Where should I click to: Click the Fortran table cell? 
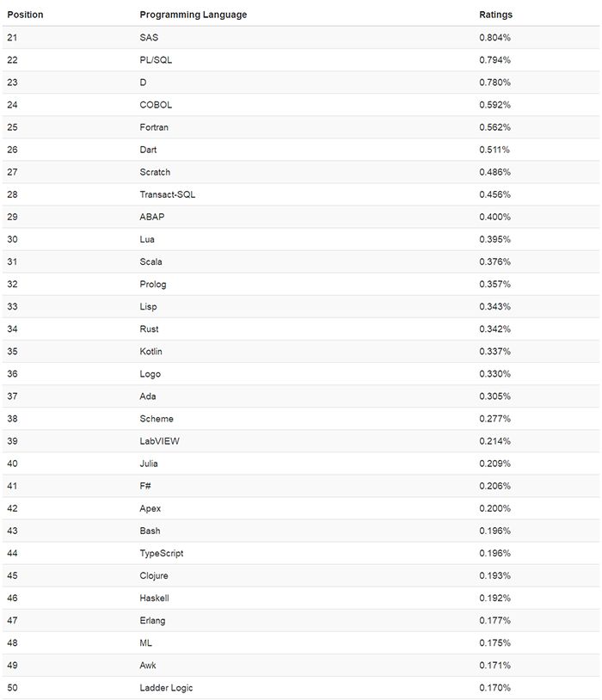tap(154, 127)
